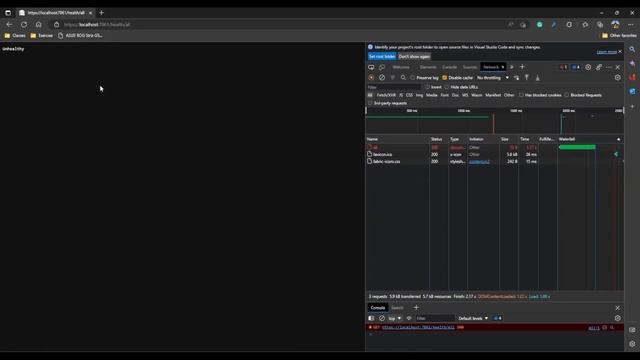The height and width of the screenshot is (360, 640).
Task: Open the Outlook icon in Edge sidebar
Action: point(632,91)
